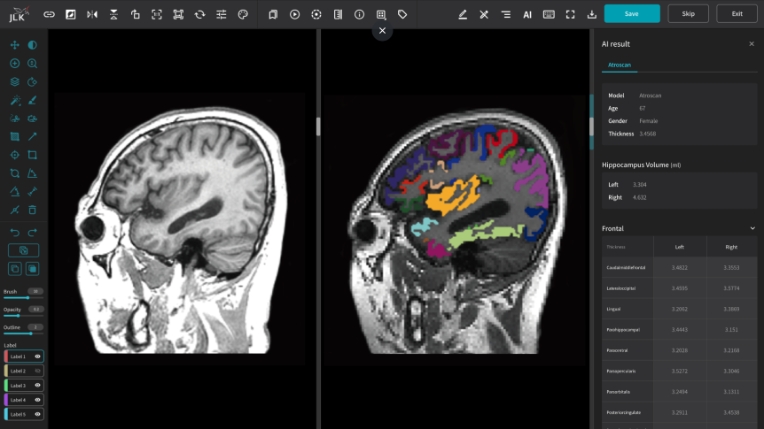
Task: Click the tag icon in top toolbar
Action: [402, 14]
